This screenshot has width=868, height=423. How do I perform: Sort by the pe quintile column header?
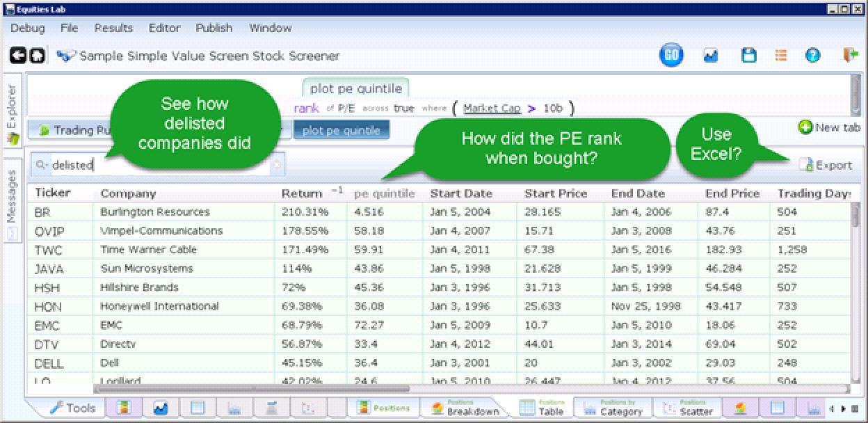385,193
